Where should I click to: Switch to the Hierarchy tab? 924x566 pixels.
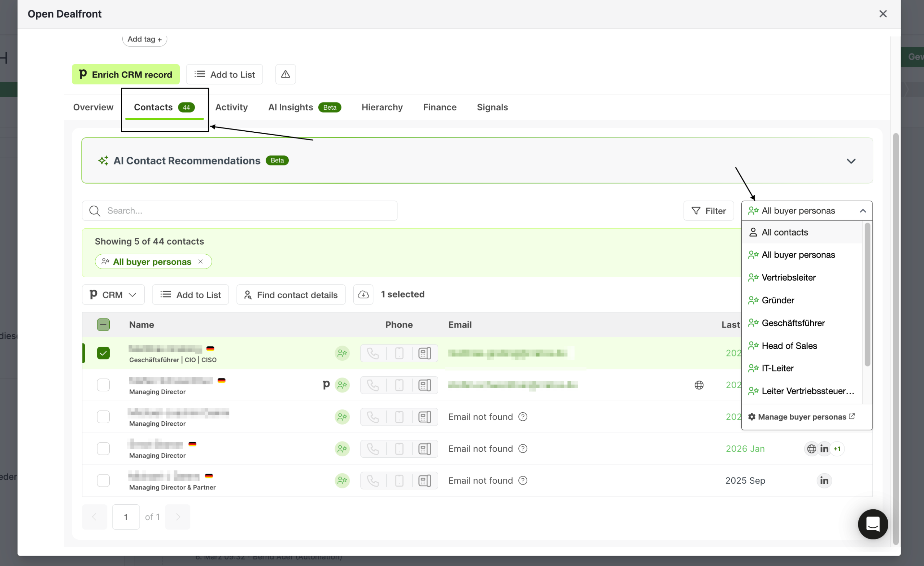(382, 107)
